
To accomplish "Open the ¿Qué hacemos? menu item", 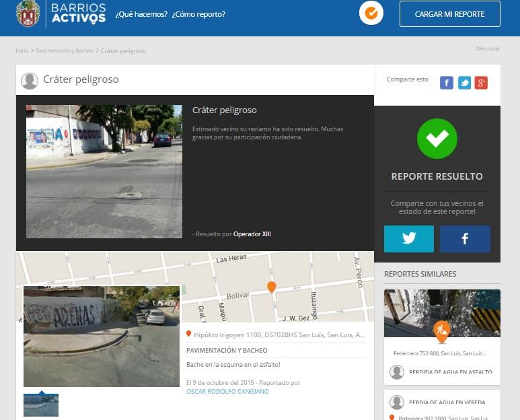I will click(141, 14).
